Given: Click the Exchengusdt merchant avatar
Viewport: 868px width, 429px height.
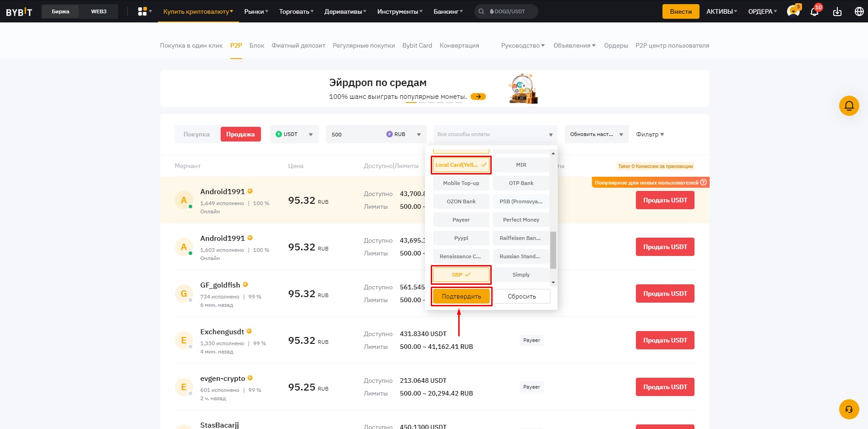Looking at the screenshot, I should click(184, 340).
